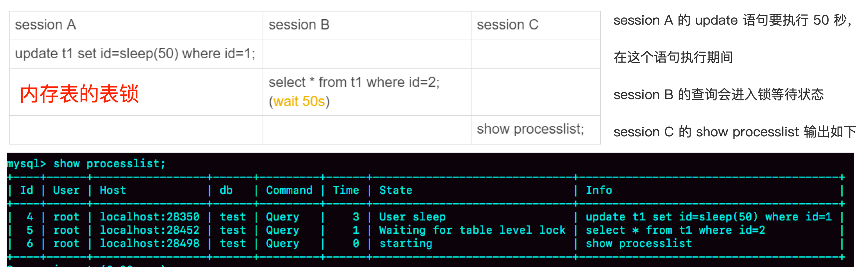Image resolution: width=868 pixels, height=274 pixels.
Task: Click the 'Host' column header in terminal output
Action: click(112, 191)
